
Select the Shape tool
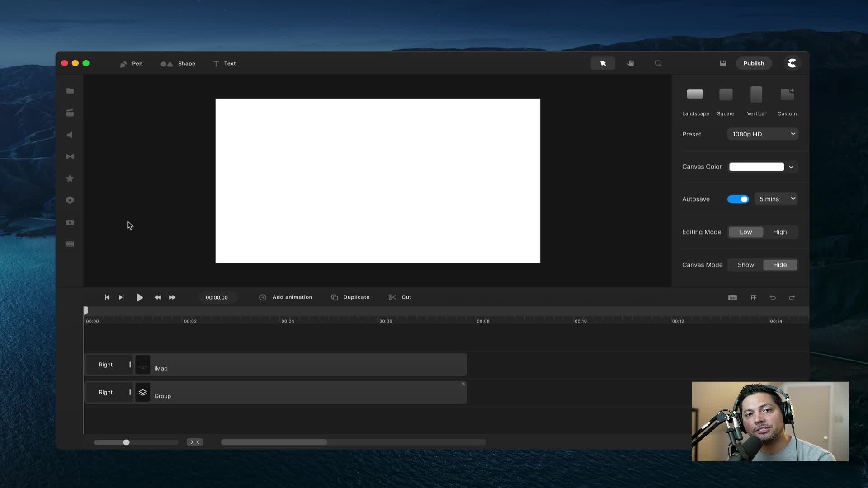(178, 64)
